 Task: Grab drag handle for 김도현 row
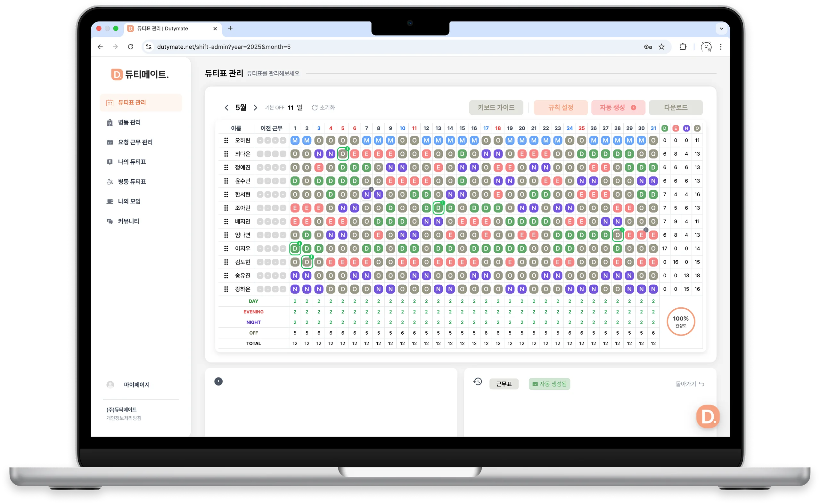[x=226, y=262]
